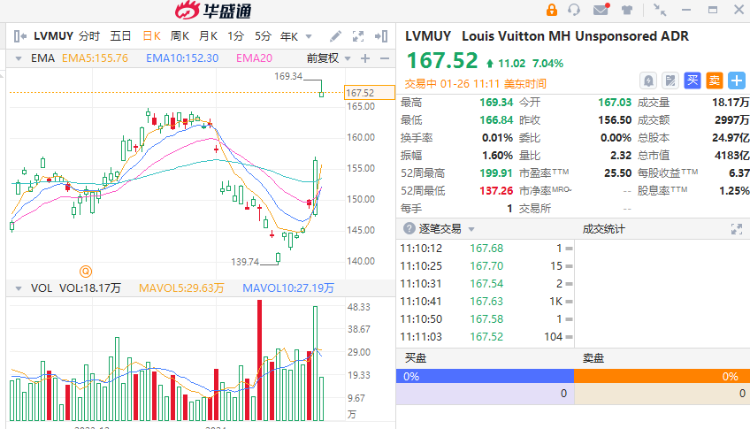Click the 52周最高 value 199.91
Image resolution: width=750 pixels, height=429 pixels.
click(496, 173)
